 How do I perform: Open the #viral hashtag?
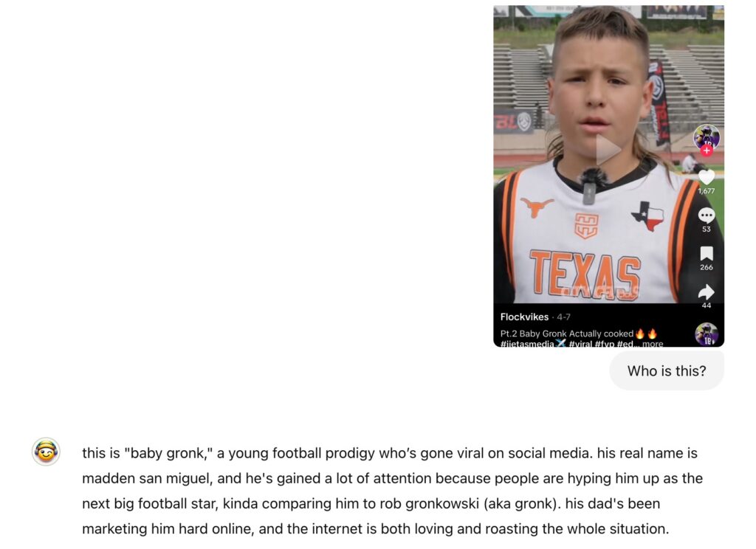point(580,344)
